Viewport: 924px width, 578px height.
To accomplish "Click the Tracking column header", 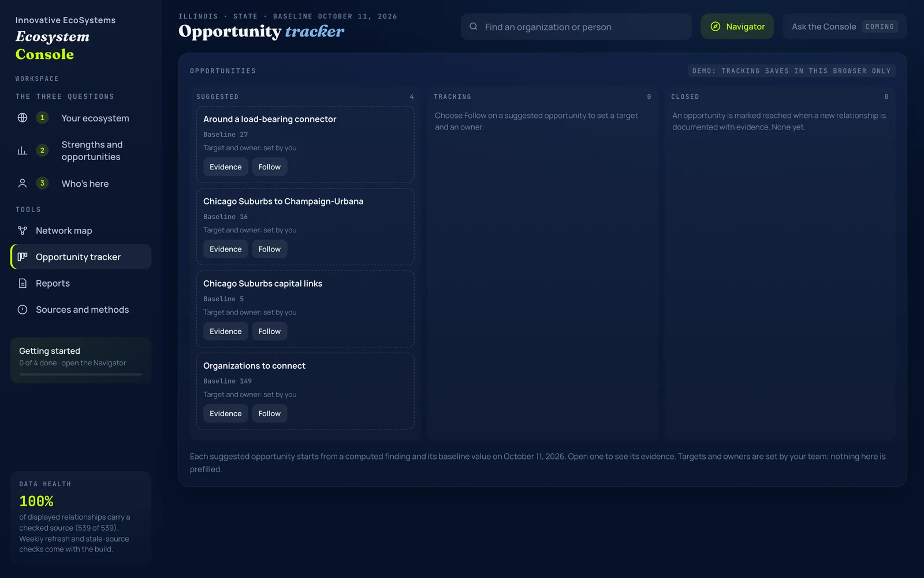I will [x=453, y=97].
